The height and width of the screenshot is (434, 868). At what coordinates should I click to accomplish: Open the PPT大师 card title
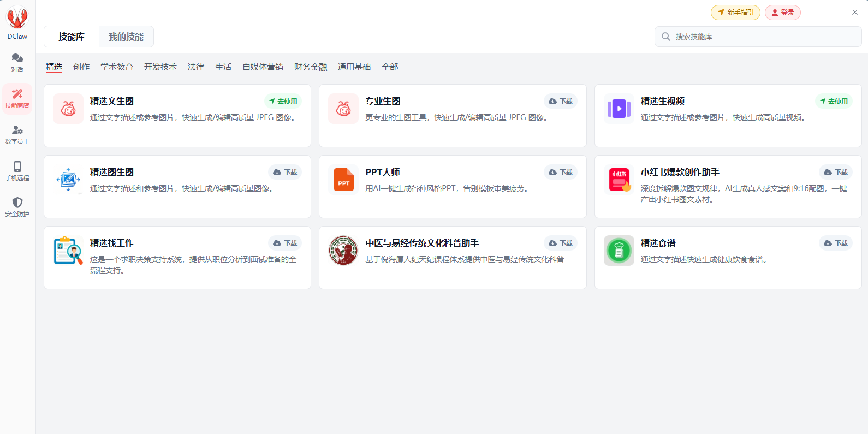click(x=383, y=172)
